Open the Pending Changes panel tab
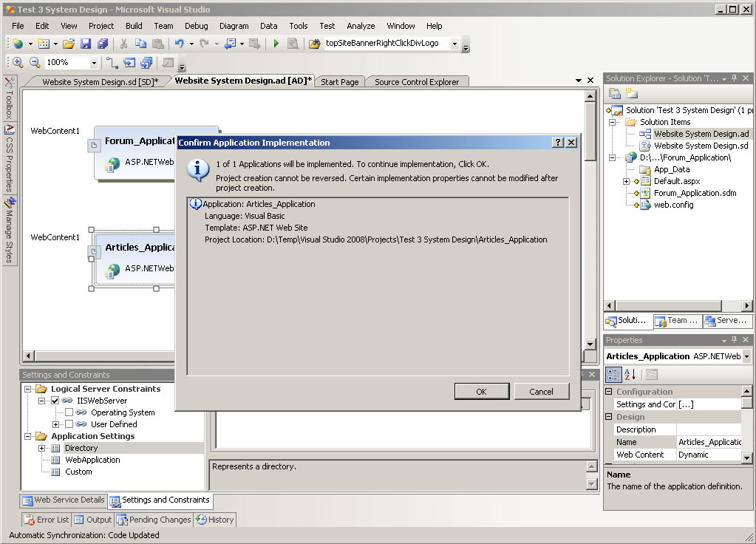This screenshot has height=544, width=756. pos(154,520)
